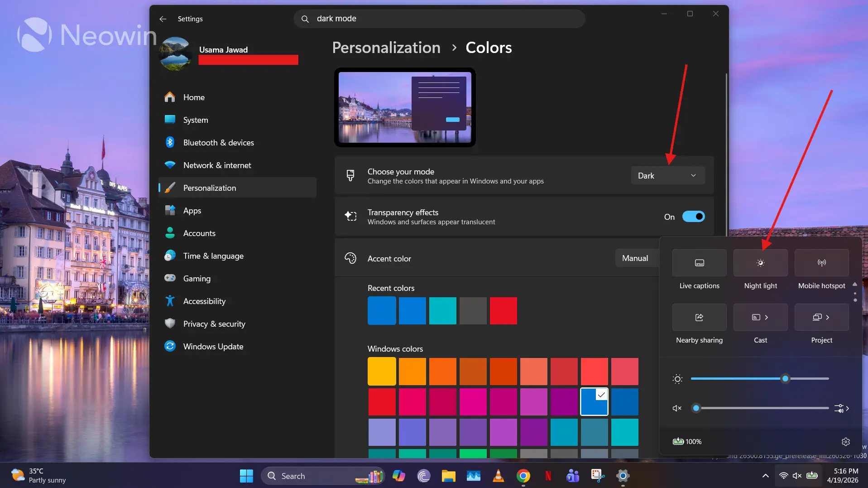Toggle Live captions quick setting

point(699,263)
